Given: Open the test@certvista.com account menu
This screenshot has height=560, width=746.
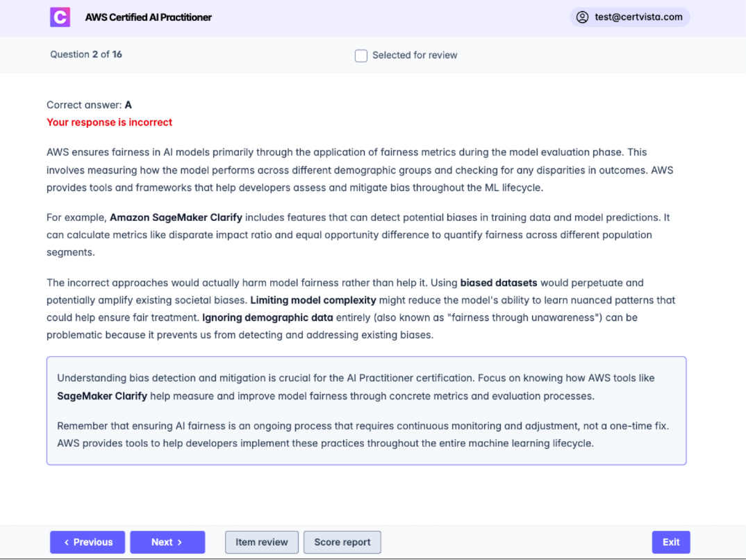Looking at the screenshot, I should point(638,17).
